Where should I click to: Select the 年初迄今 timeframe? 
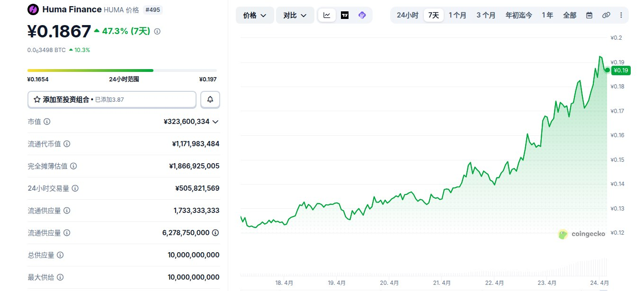pos(519,15)
